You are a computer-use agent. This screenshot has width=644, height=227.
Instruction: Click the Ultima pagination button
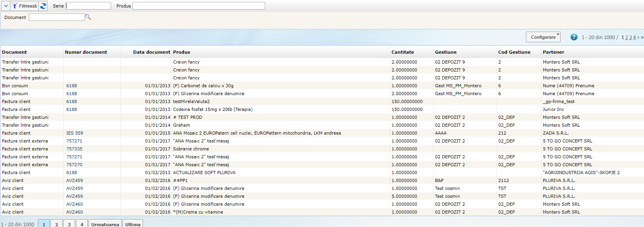(x=133, y=224)
